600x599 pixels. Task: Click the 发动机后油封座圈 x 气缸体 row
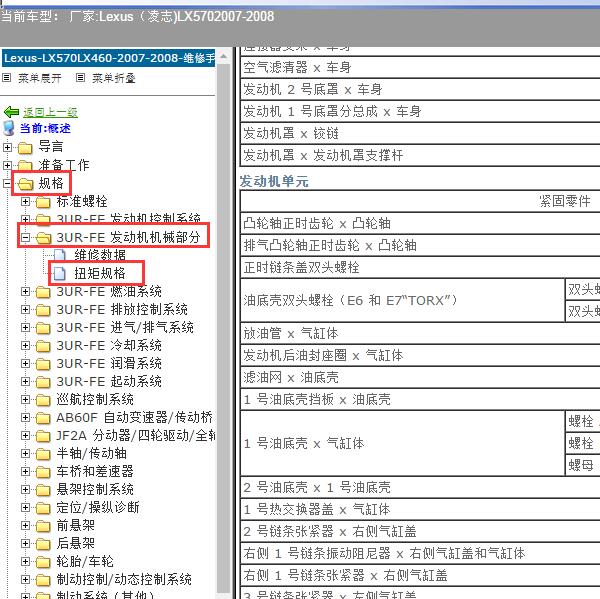[x=420, y=356]
